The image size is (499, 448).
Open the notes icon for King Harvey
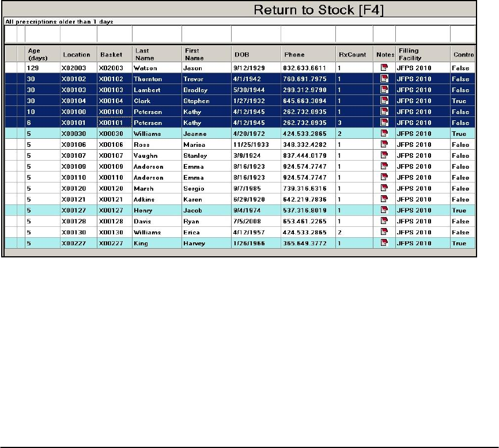(384, 243)
